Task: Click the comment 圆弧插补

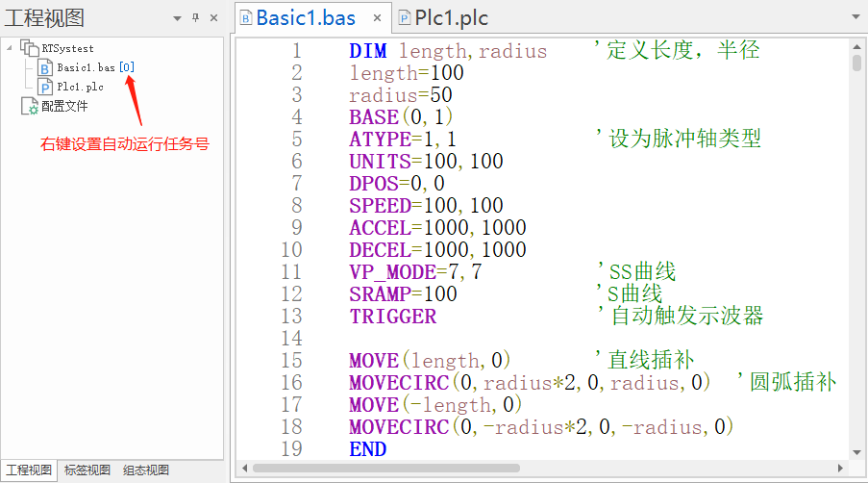Action: (786, 382)
